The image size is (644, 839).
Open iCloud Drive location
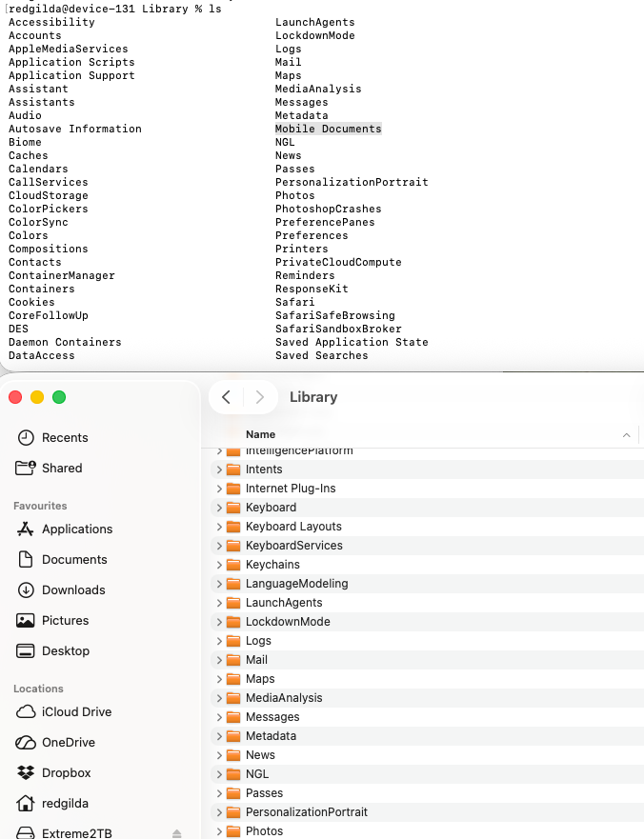coord(64,712)
